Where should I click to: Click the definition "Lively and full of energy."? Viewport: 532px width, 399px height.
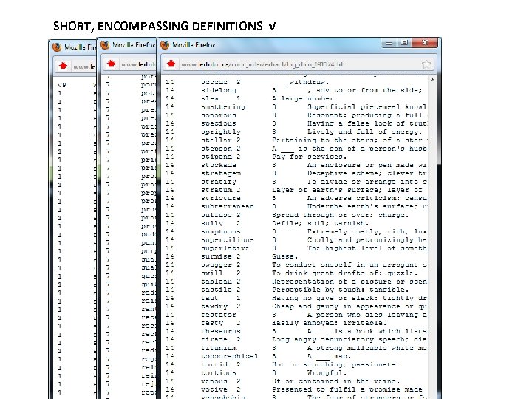(364, 132)
